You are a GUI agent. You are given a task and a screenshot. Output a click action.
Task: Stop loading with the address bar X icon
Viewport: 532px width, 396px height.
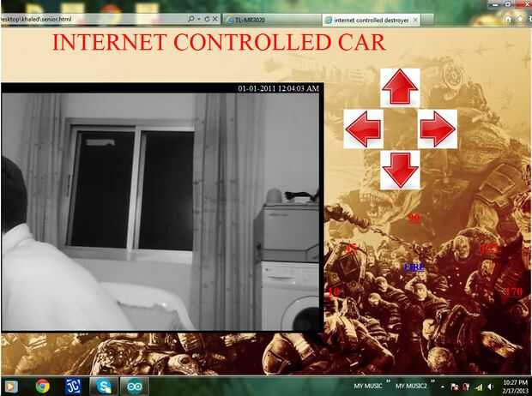[x=215, y=20]
